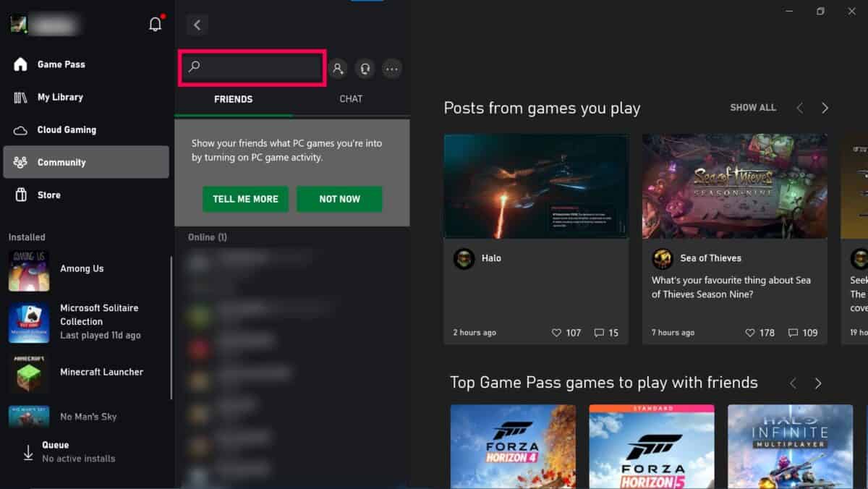Open No Man's Sky from installed list
The height and width of the screenshot is (489, 868).
pyautogui.click(x=86, y=416)
